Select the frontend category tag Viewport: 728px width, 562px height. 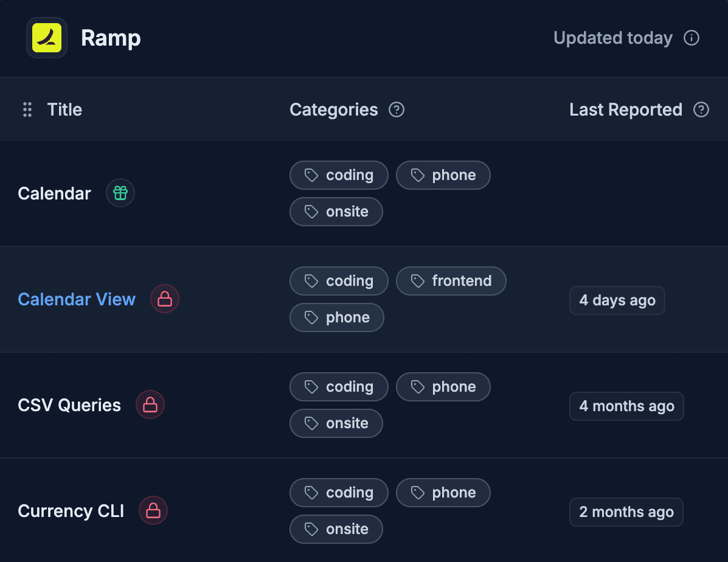pyautogui.click(x=451, y=281)
